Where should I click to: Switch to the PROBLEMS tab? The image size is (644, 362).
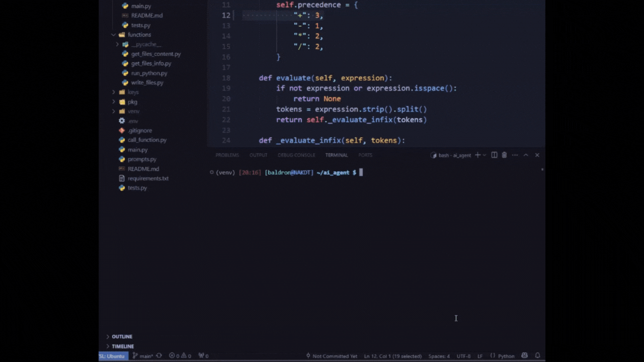227,155
